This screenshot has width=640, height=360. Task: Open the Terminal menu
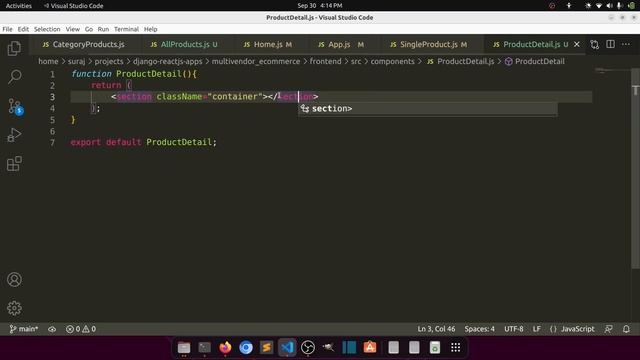pos(127,29)
